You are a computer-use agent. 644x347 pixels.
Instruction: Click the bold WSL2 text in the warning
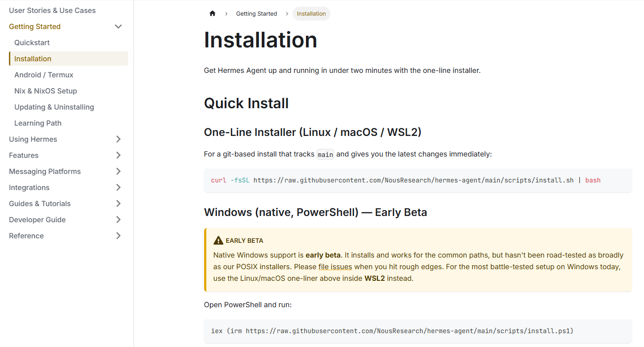(375, 278)
